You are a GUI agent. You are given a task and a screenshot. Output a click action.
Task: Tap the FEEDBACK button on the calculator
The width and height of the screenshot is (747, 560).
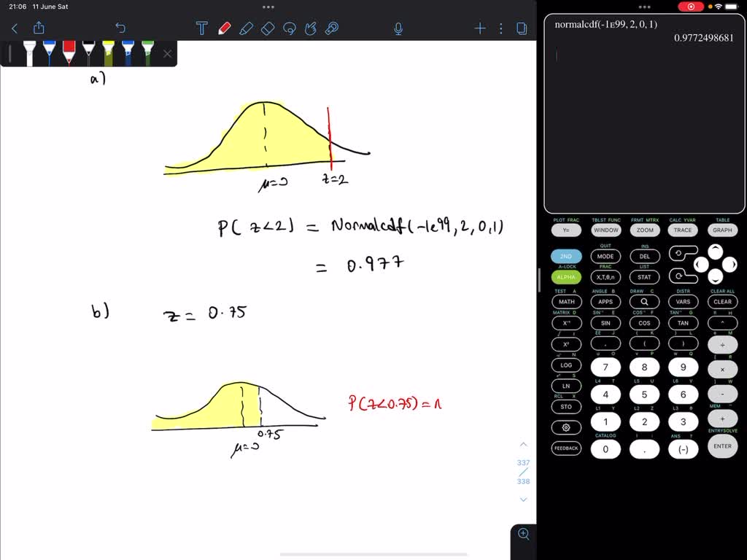[566, 449]
